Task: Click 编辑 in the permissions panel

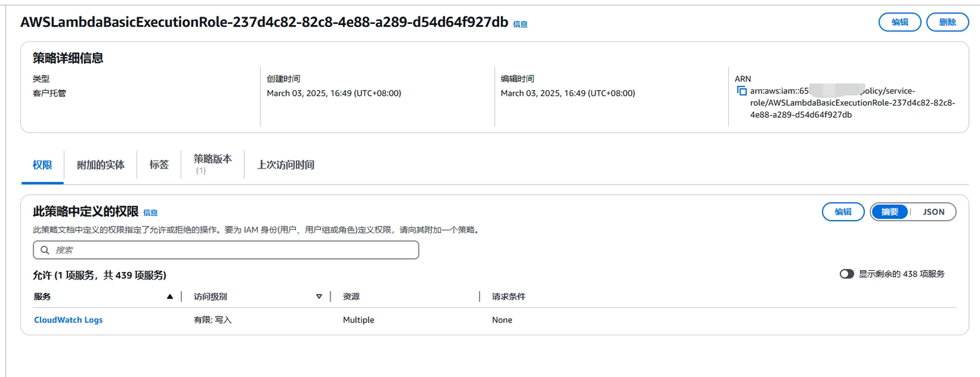Action: point(843,212)
